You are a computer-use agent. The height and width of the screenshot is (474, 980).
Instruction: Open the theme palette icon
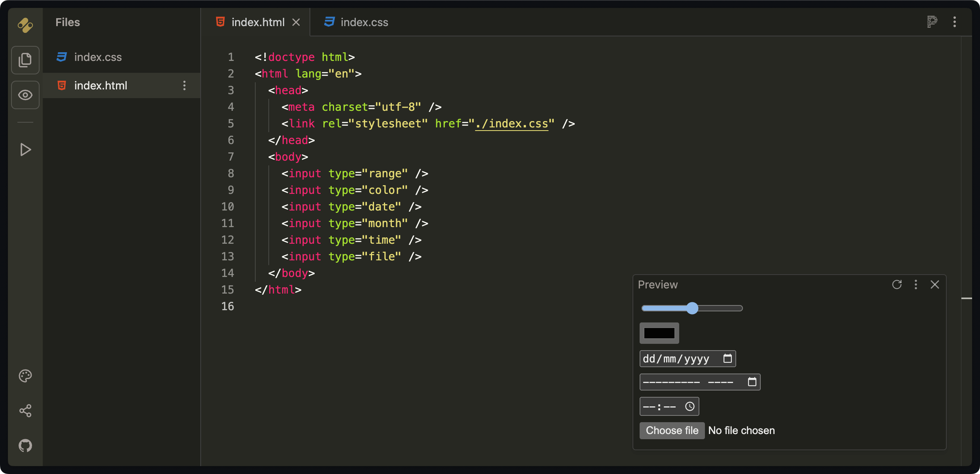(x=25, y=376)
